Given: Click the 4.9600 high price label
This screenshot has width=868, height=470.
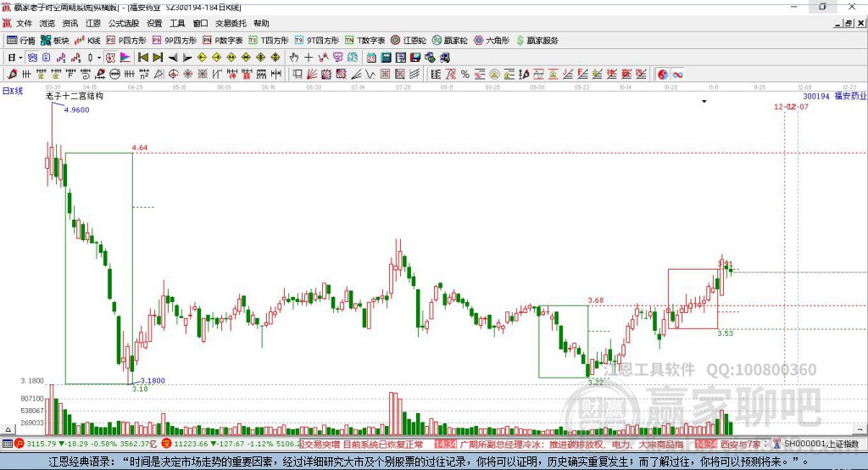Looking at the screenshot, I should (76, 109).
